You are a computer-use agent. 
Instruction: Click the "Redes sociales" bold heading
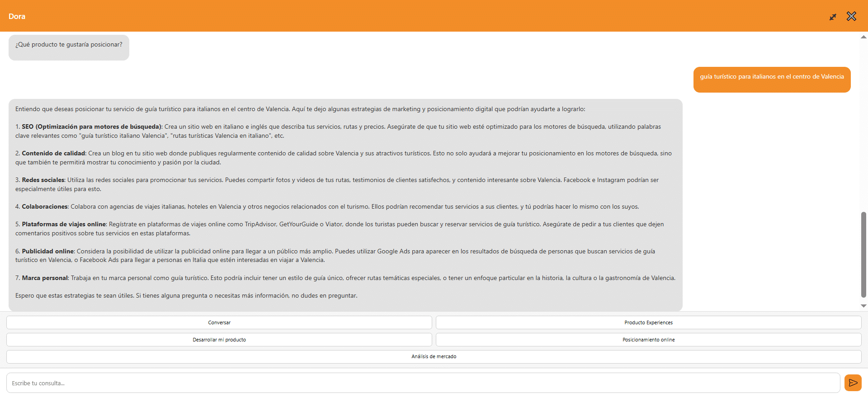pos(43,180)
